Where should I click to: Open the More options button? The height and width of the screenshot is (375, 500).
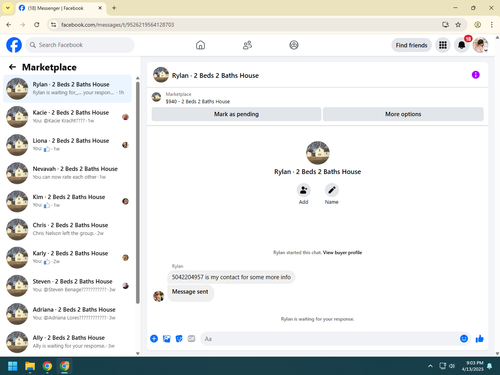click(x=403, y=114)
